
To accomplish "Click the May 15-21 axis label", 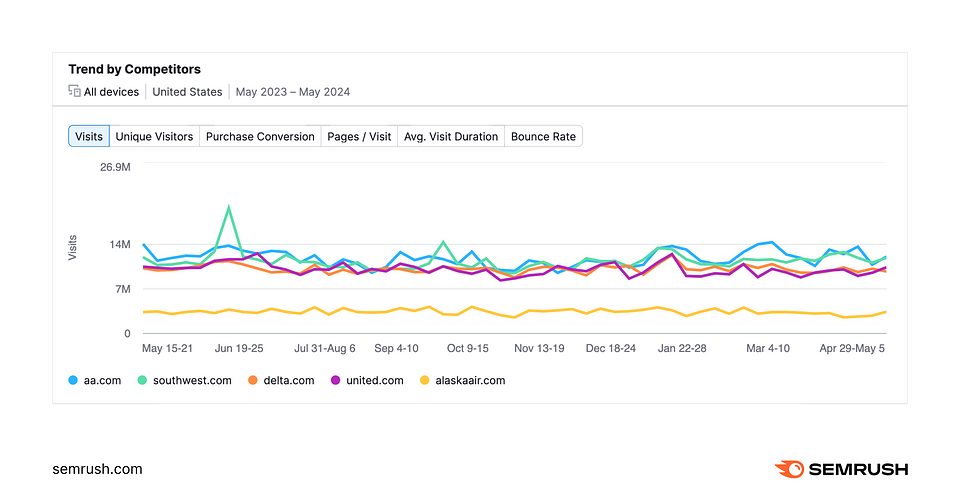I will coord(167,349).
